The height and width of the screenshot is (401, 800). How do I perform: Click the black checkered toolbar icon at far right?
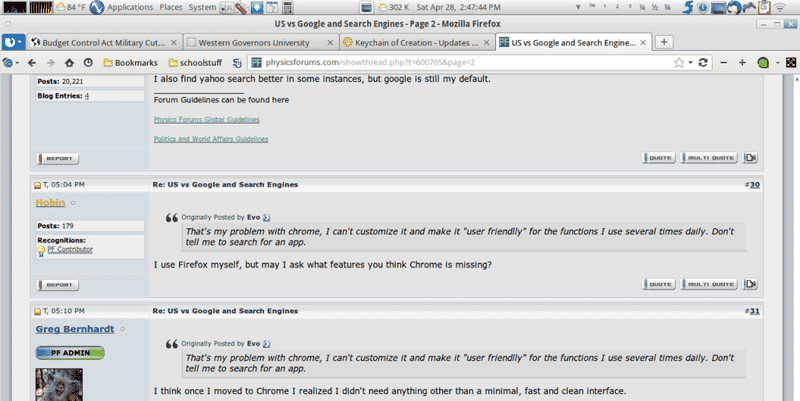(791, 63)
